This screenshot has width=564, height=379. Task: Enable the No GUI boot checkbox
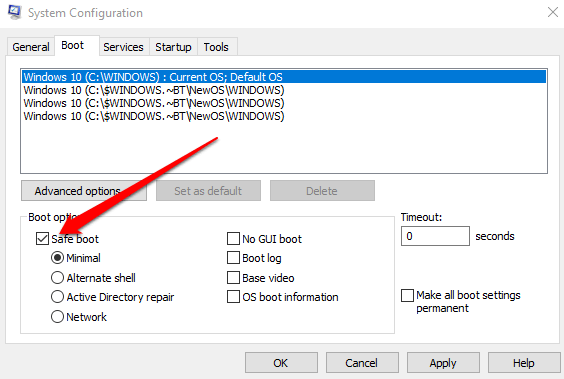click(x=233, y=239)
